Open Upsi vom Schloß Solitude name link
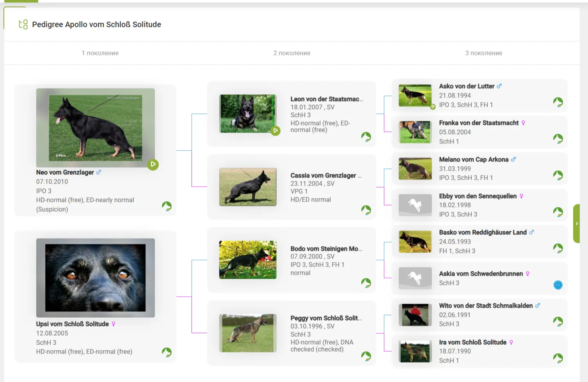Screen dimensions: 588x382 (x=73, y=324)
